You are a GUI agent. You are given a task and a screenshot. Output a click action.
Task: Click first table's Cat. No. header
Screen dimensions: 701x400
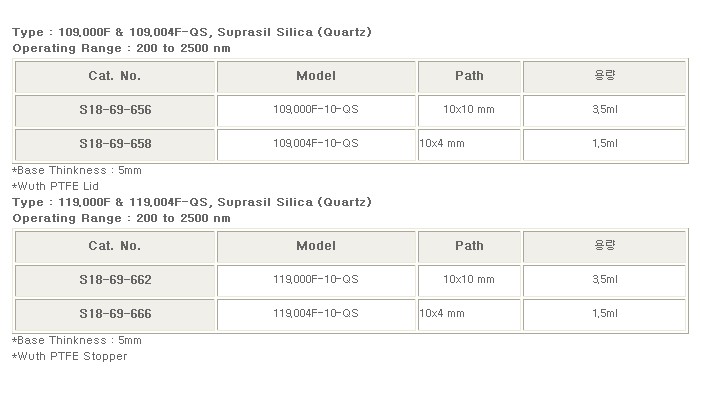(x=115, y=76)
